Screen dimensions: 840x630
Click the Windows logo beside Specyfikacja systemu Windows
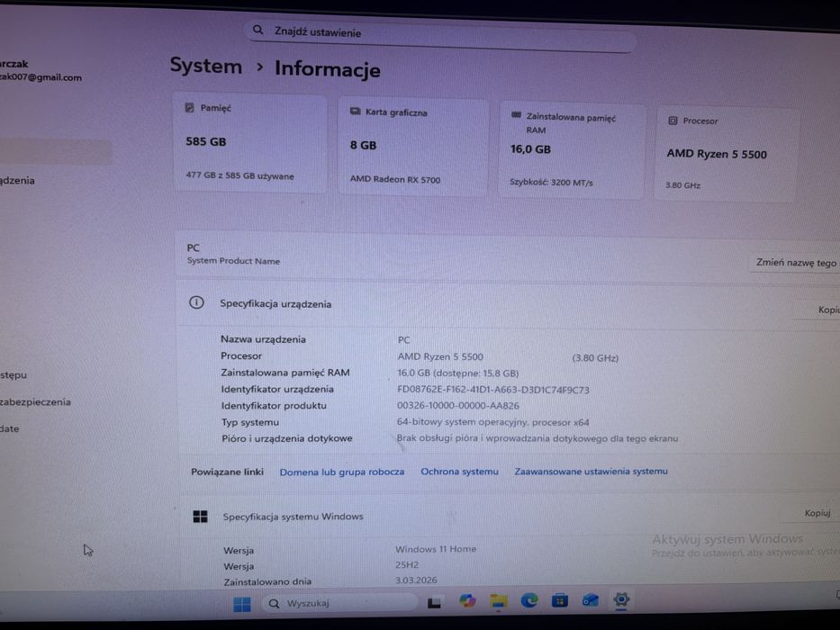pos(200,517)
